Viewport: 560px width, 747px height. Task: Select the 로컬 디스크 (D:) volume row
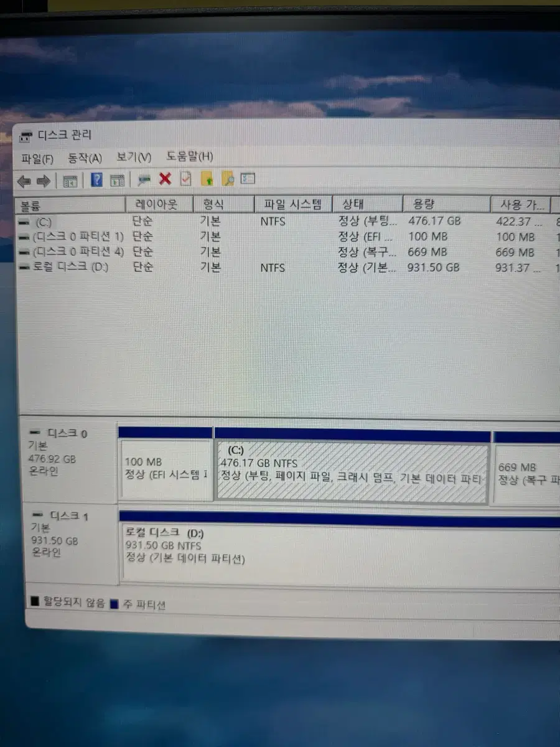tap(286, 268)
